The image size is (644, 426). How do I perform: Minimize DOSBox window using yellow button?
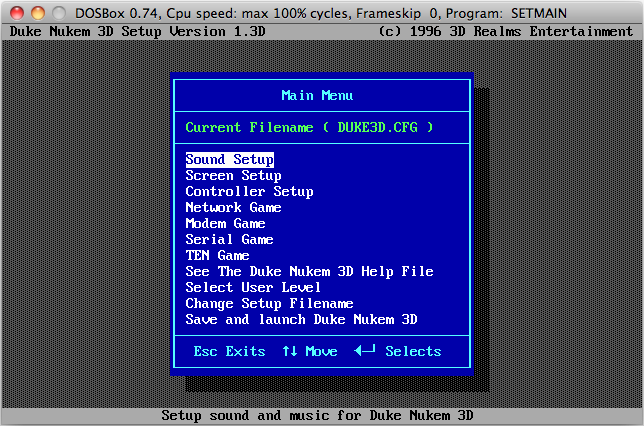point(38,13)
